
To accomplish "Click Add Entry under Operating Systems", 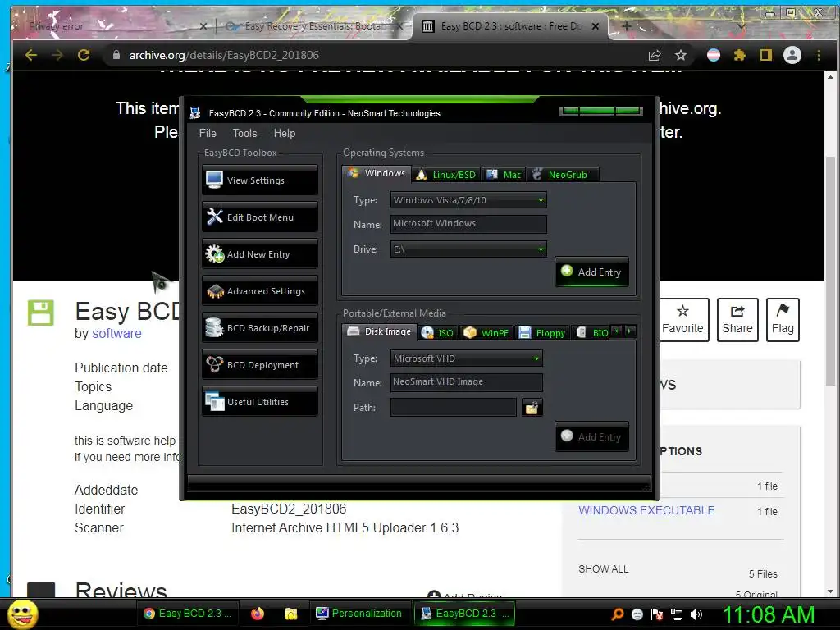I will [591, 272].
